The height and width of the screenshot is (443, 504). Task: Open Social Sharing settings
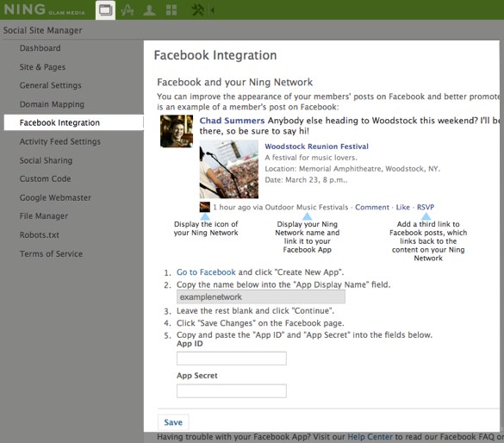point(46,160)
